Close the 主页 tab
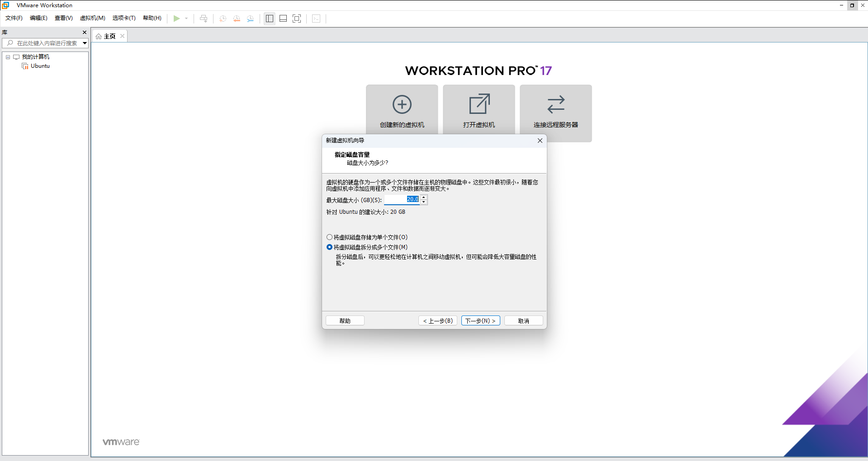 click(x=122, y=36)
